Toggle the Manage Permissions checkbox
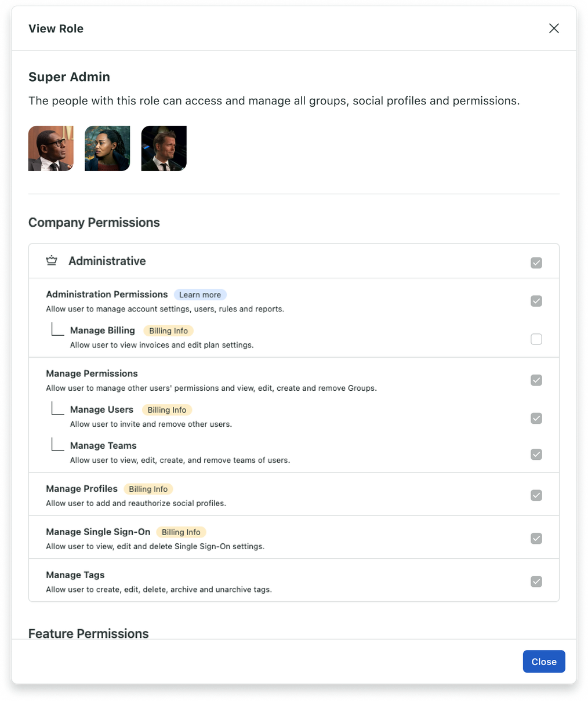588x701 pixels. point(536,380)
